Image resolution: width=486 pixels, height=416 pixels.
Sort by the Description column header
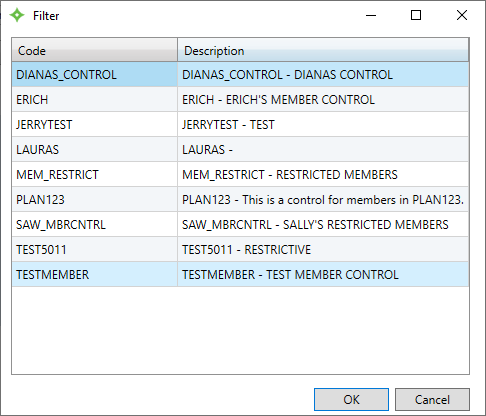pyautogui.click(x=323, y=50)
